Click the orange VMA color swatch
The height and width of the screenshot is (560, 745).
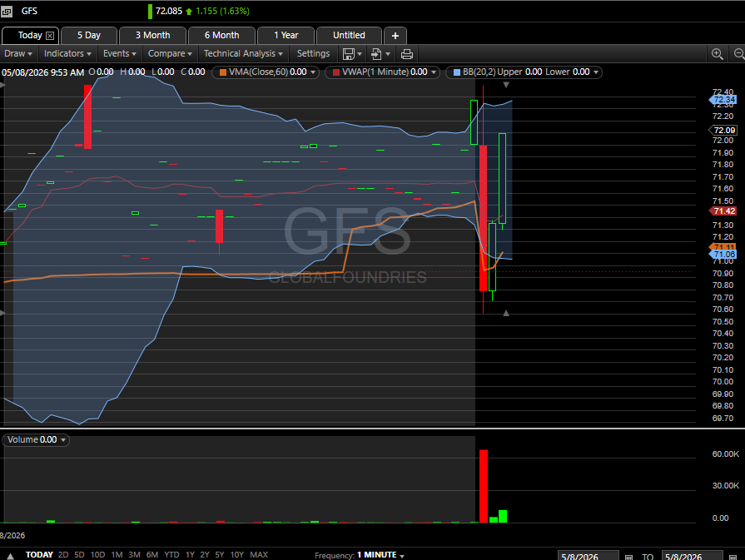point(223,72)
